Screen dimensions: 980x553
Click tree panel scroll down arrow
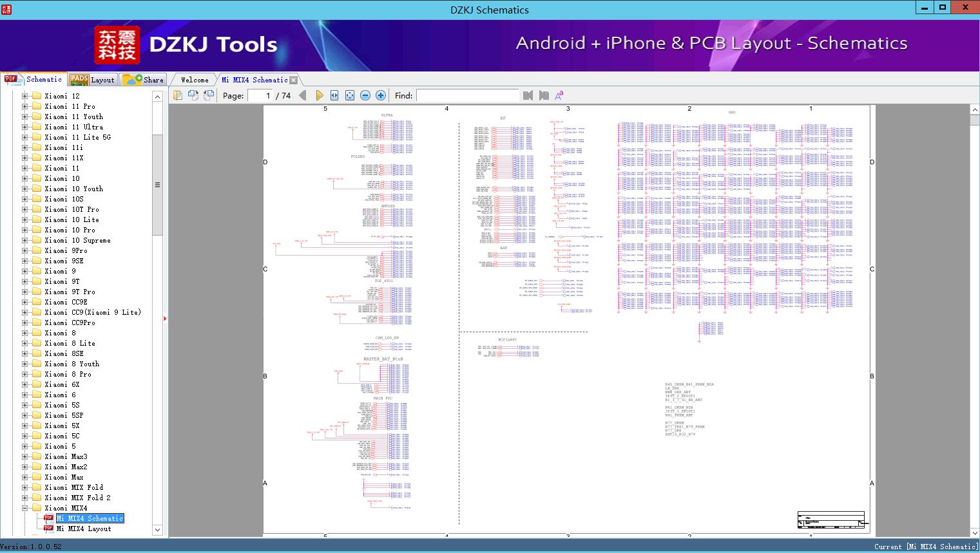click(157, 530)
